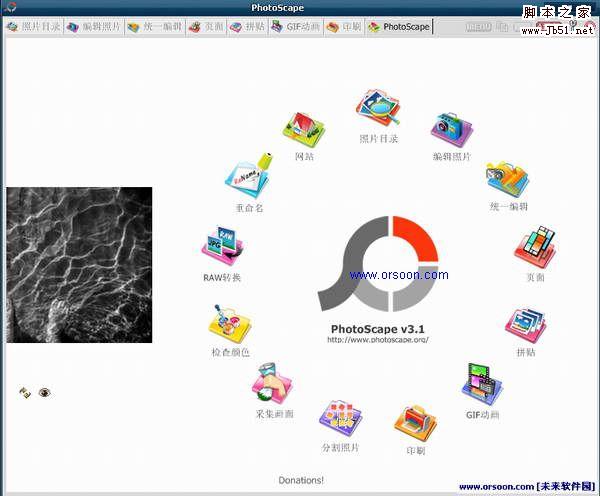Click the 重命名 label

coord(249,208)
